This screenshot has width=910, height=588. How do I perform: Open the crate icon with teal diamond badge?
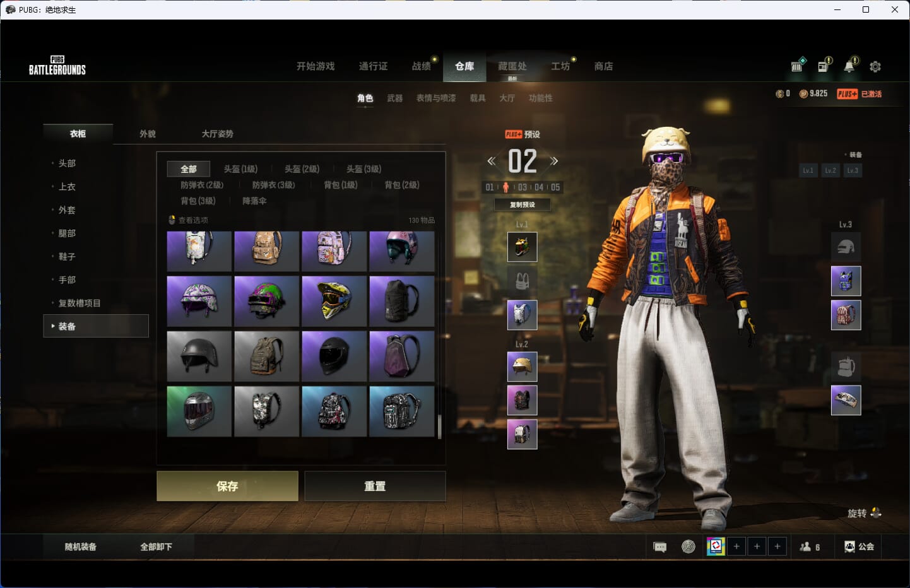pyautogui.click(x=798, y=66)
